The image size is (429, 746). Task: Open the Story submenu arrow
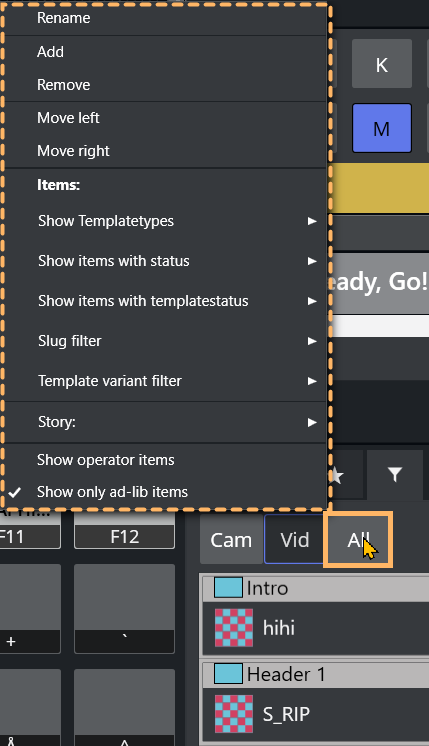tap(312, 422)
